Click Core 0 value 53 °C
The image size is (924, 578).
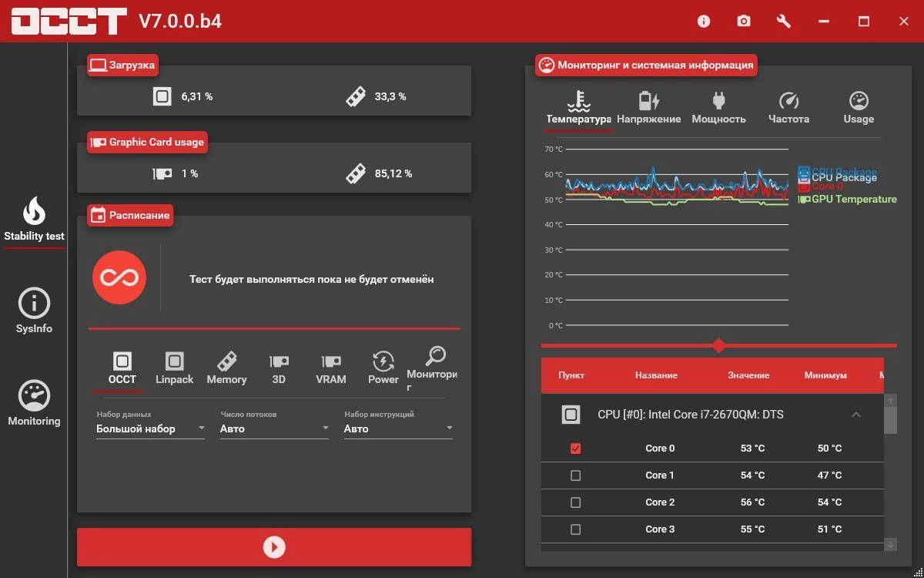pos(752,449)
